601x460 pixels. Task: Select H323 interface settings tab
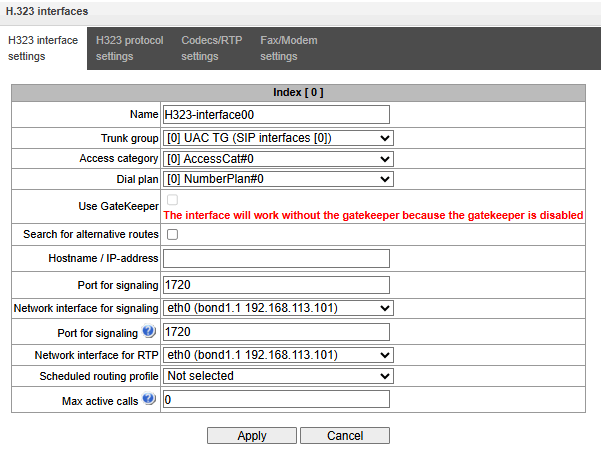click(x=43, y=48)
